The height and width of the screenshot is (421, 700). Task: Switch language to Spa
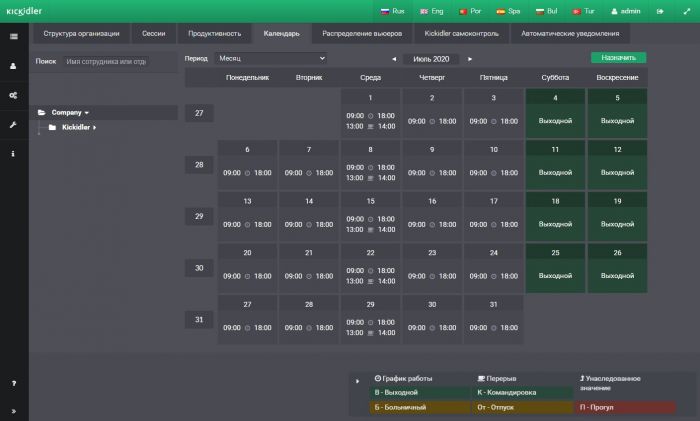[x=508, y=11]
